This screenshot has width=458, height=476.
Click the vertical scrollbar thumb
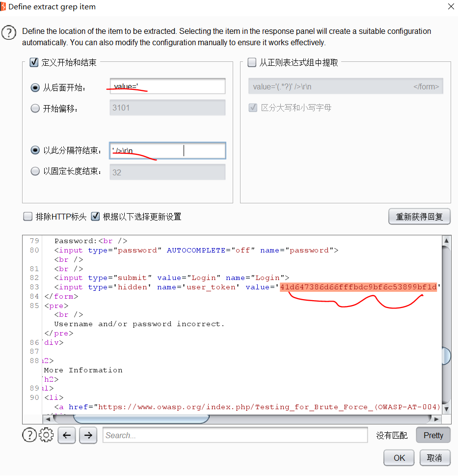click(446, 356)
